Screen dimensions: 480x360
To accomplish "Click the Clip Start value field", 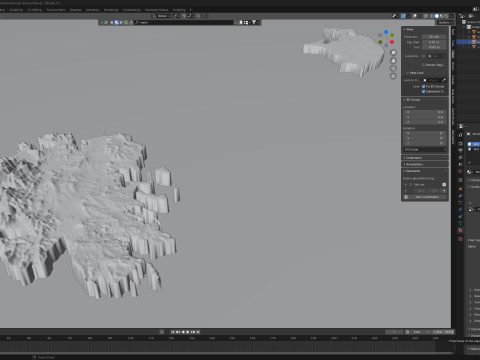I will (x=434, y=42).
